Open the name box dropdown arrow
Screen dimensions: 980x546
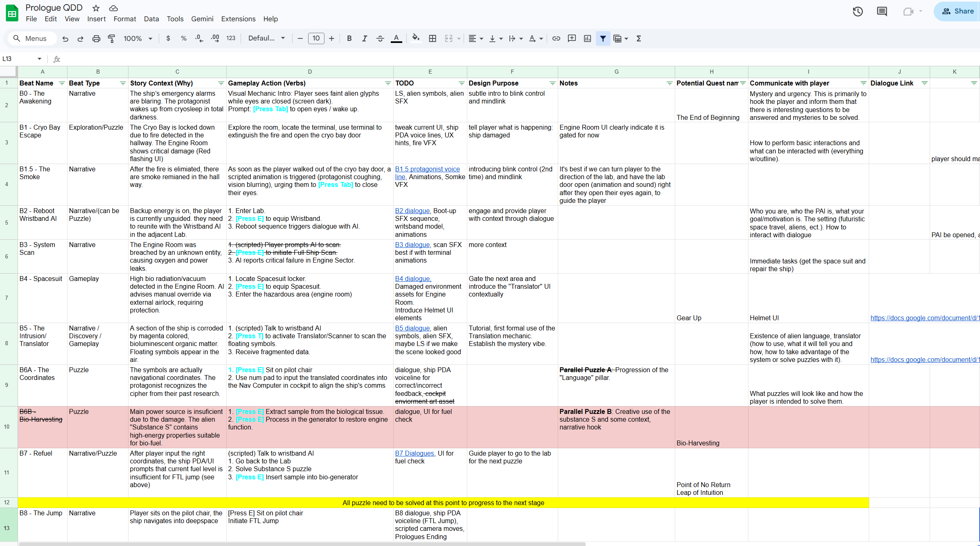tap(39, 59)
